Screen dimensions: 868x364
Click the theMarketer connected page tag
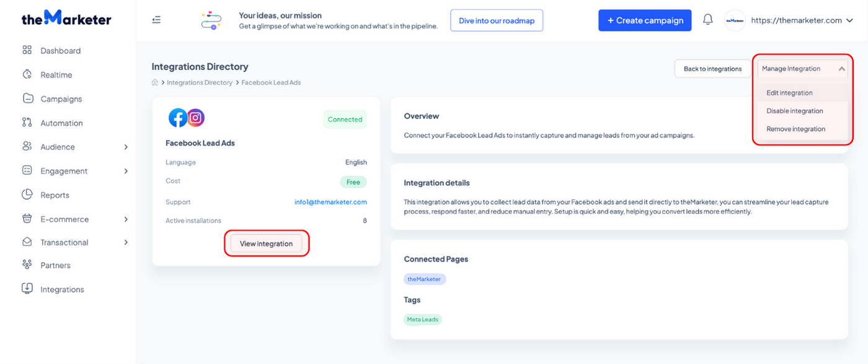coord(424,279)
